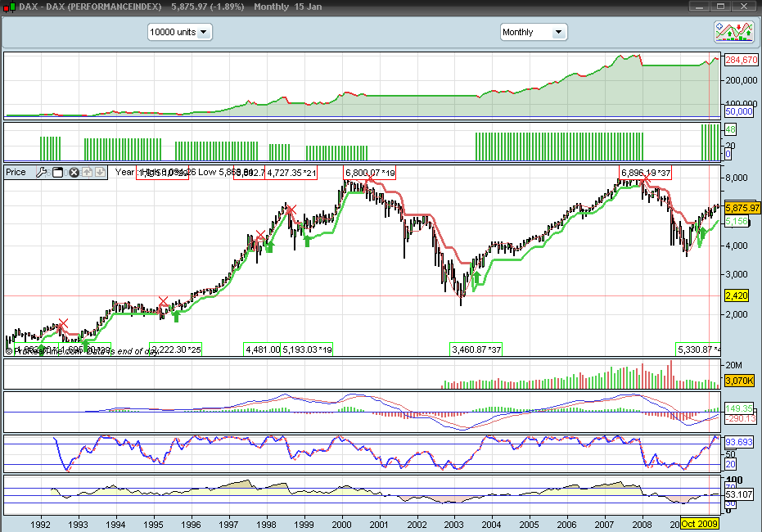The height and width of the screenshot is (532, 762).
Task: Maximize the Price panel with window icon
Action: coord(57,172)
